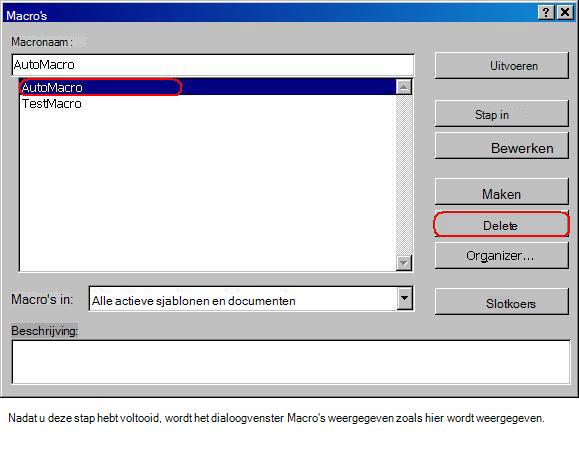Close the Macro's dialog
This screenshot has height=457, width=579.
click(565, 13)
